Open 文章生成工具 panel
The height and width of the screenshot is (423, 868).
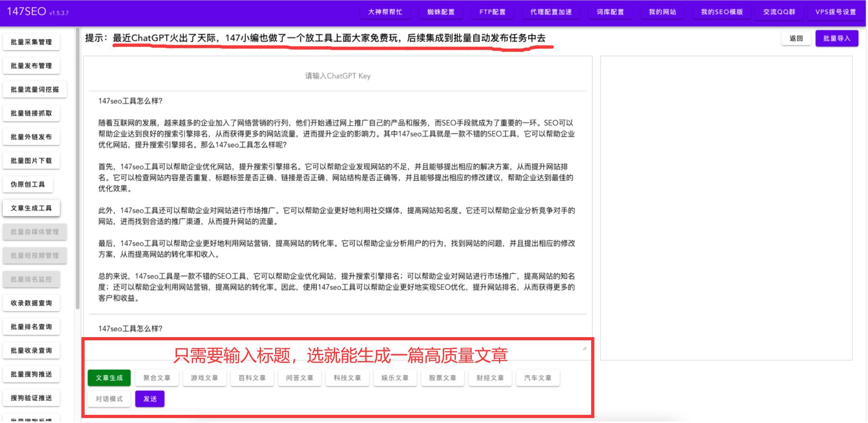coord(31,207)
